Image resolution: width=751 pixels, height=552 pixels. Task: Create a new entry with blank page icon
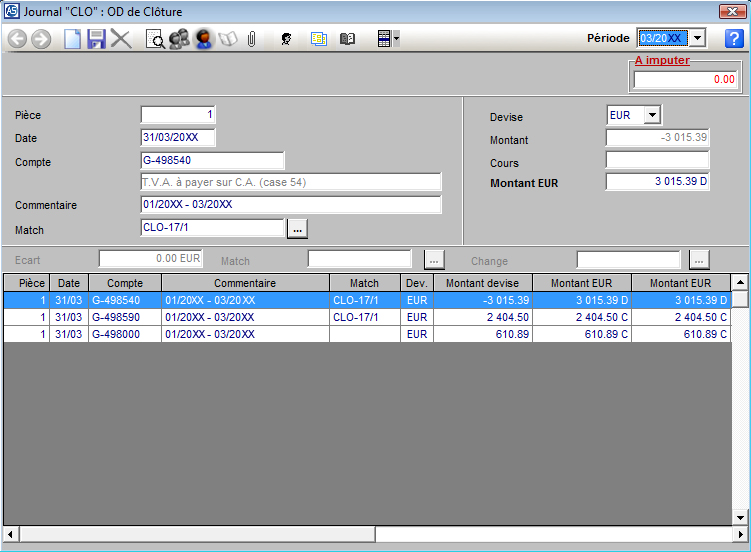click(x=72, y=39)
